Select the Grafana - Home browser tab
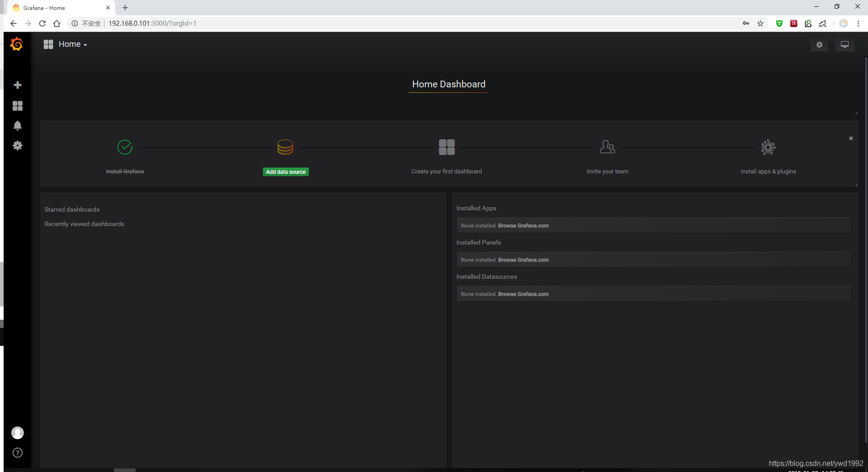Image resolution: width=868 pixels, height=472 pixels. 59,8
